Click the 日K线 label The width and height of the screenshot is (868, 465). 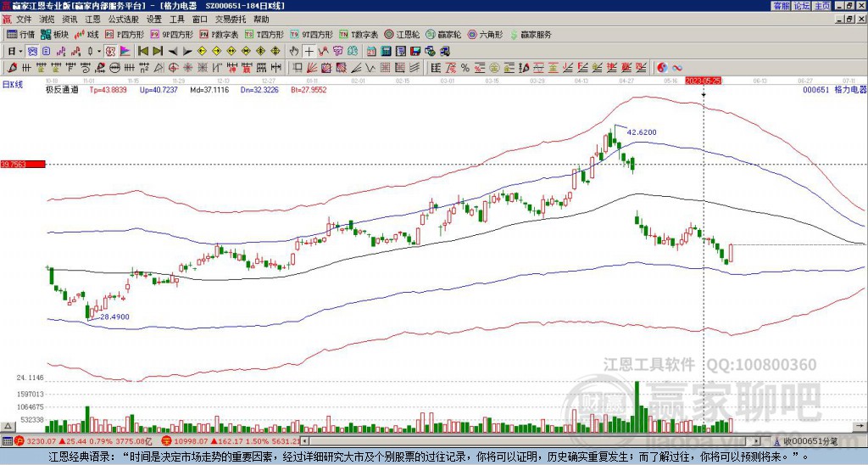pyautogui.click(x=13, y=84)
